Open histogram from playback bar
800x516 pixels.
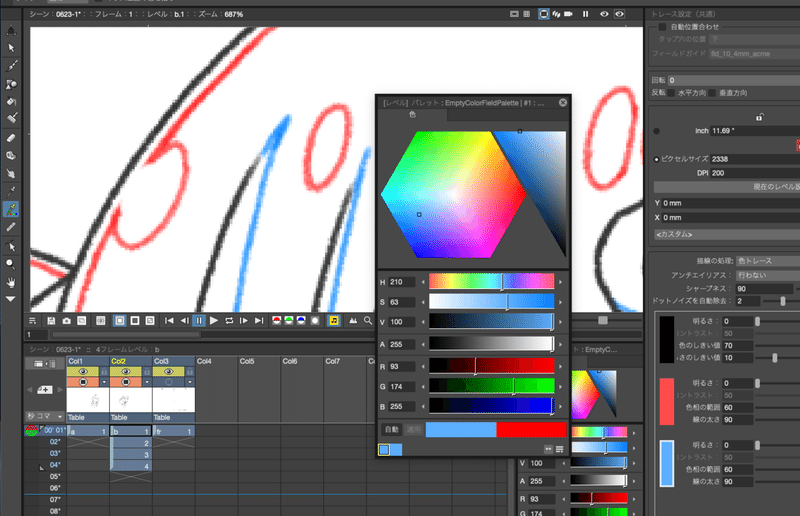tap(353, 321)
